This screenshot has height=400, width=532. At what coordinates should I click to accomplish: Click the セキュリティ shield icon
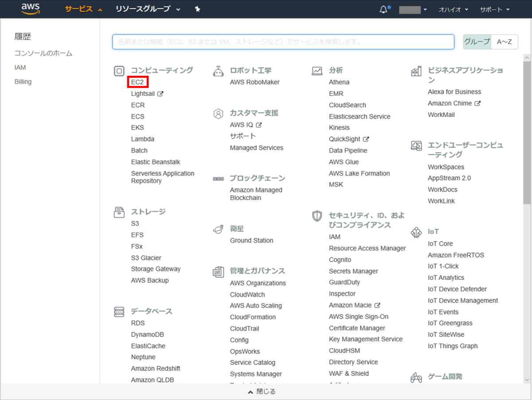pos(317,216)
